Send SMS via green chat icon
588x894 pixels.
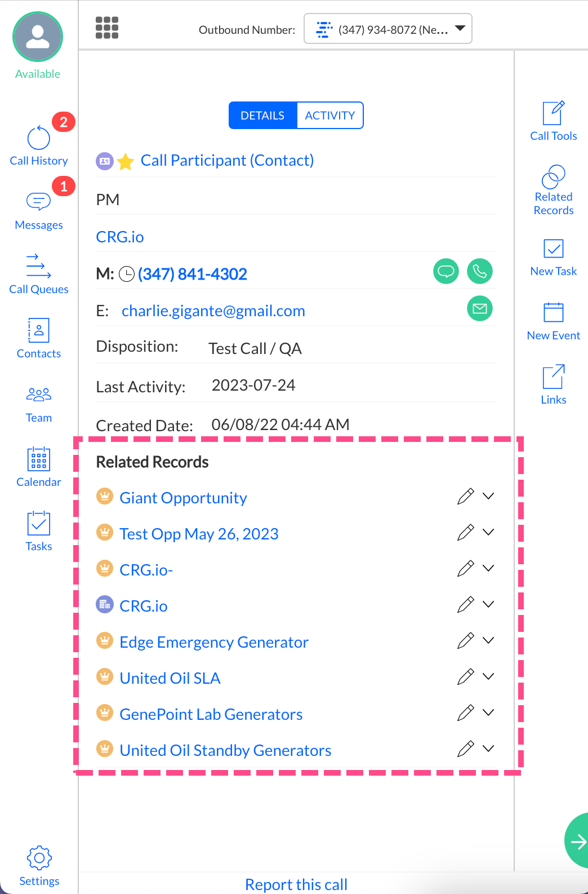tap(446, 272)
